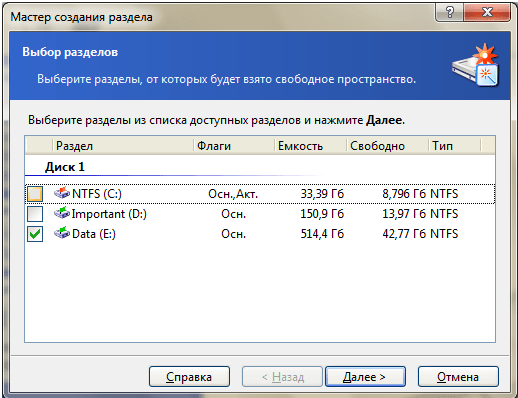Sort list by Емкость column header
The height and width of the screenshot is (398, 518).
pyautogui.click(x=311, y=146)
